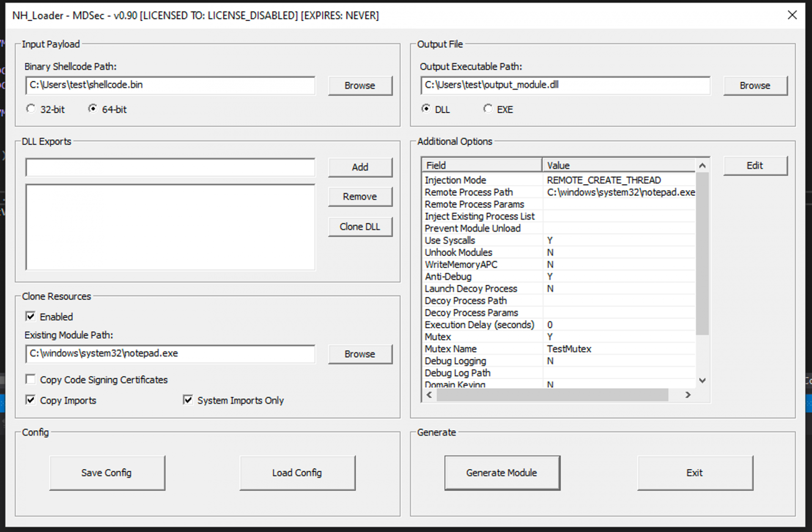812x532 pixels.
Task: Select the Anti-Debug option row
Action: [448, 277]
